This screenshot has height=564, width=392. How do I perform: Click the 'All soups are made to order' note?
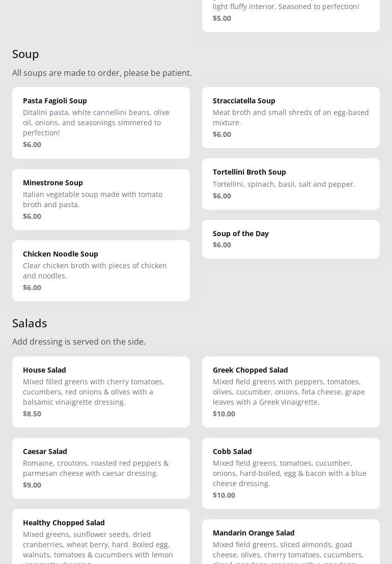pyautogui.click(x=102, y=73)
